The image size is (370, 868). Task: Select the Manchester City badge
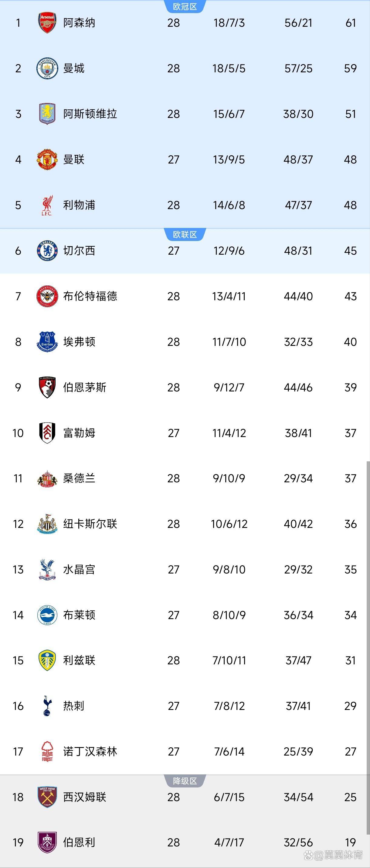[47, 68]
